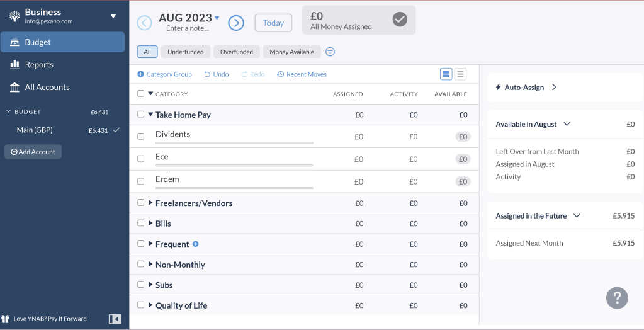The height and width of the screenshot is (330, 644).
Task: Check the Dividents category checkbox
Action: coord(140,137)
